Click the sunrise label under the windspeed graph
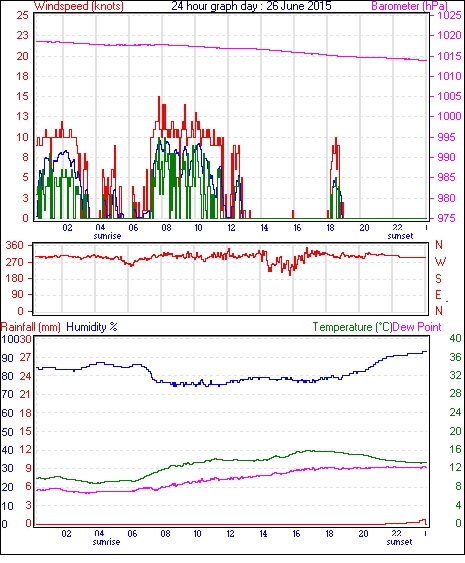Viewport: 465px width, 563px height. [x=107, y=236]
